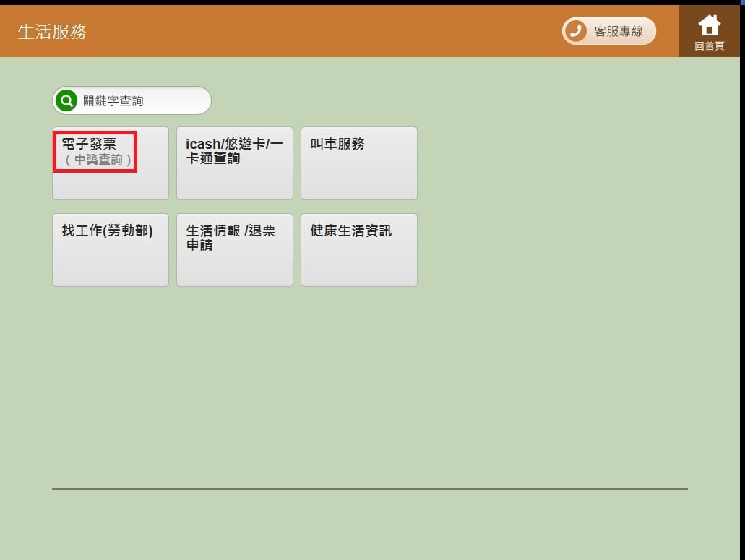Click the 生活服務 page title
The height and width of the screenshot is (560, 745).
(x=52, y=32)
